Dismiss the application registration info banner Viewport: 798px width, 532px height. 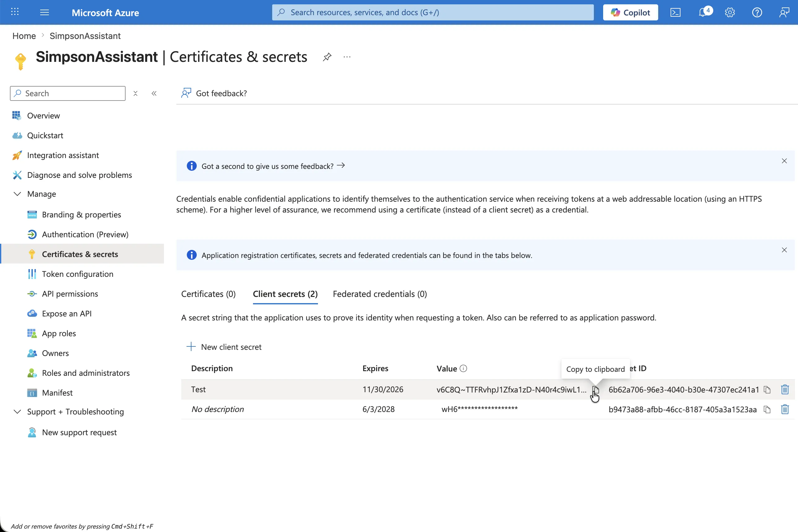point(784,250)
